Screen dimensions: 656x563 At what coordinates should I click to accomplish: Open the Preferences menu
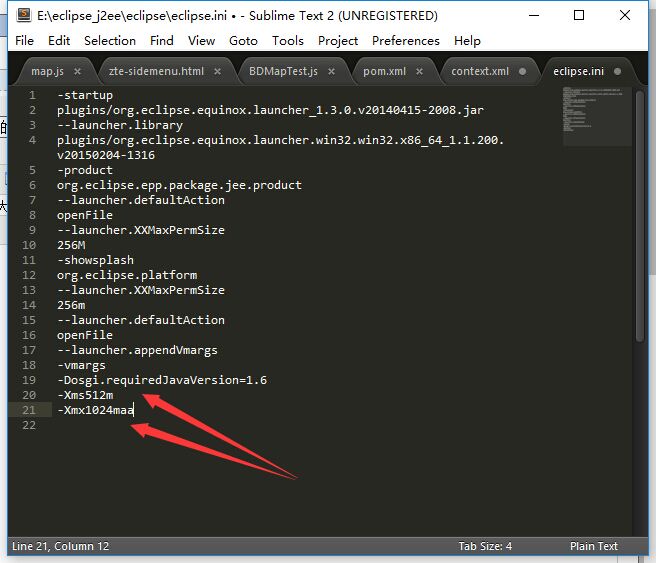(406, 41)
